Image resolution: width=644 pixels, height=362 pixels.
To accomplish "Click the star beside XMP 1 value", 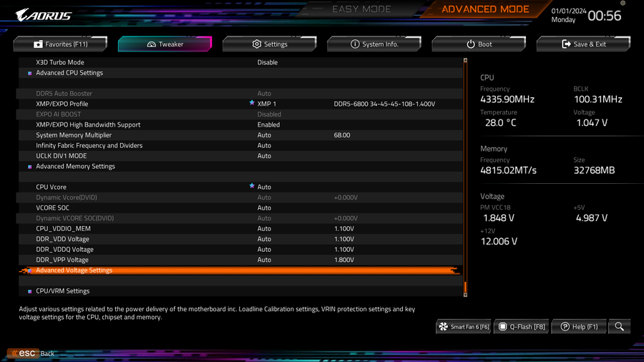I will click(252, 103).
